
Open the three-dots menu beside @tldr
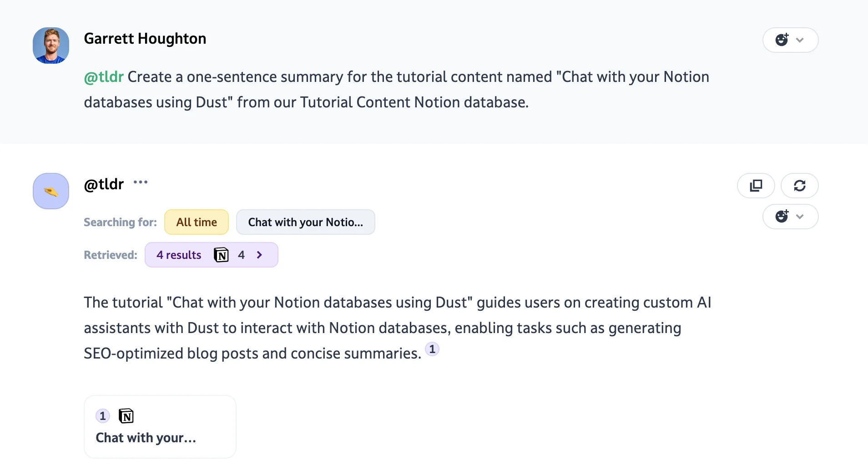pos(141,182)
